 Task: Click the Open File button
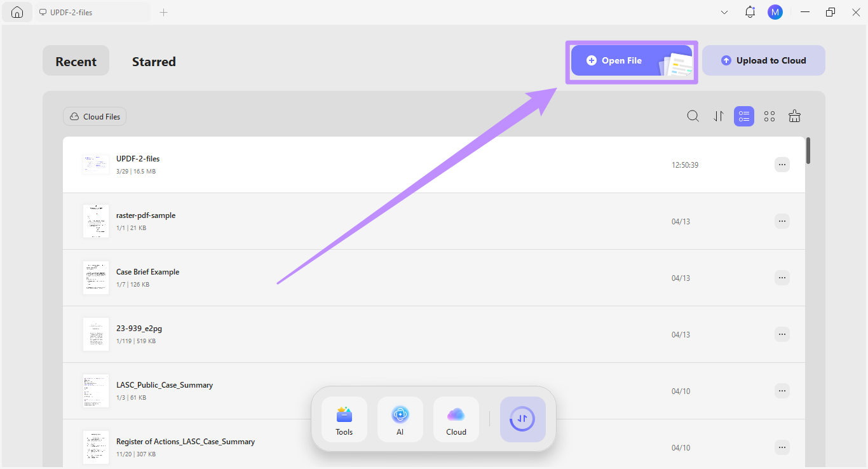[x=632, y=61]
